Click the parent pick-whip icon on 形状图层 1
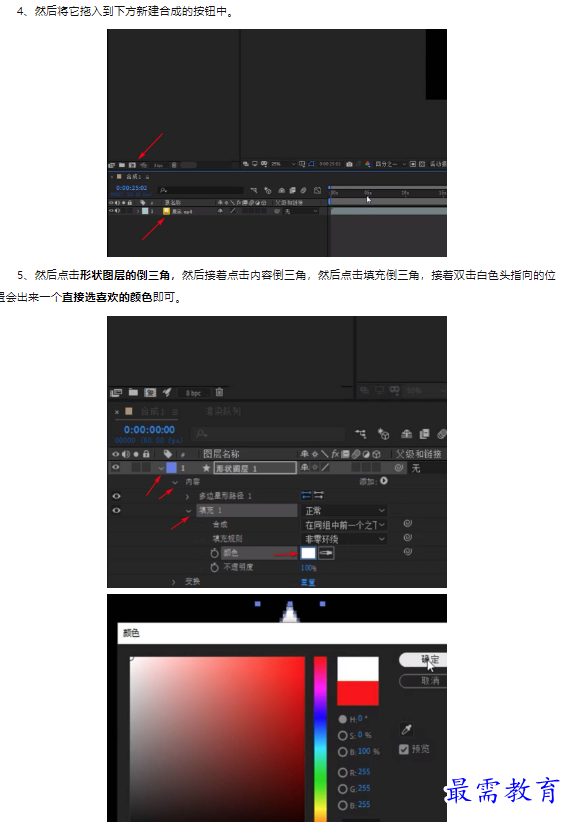The height and width of the screenshot is (822, 568). [399, 468]
